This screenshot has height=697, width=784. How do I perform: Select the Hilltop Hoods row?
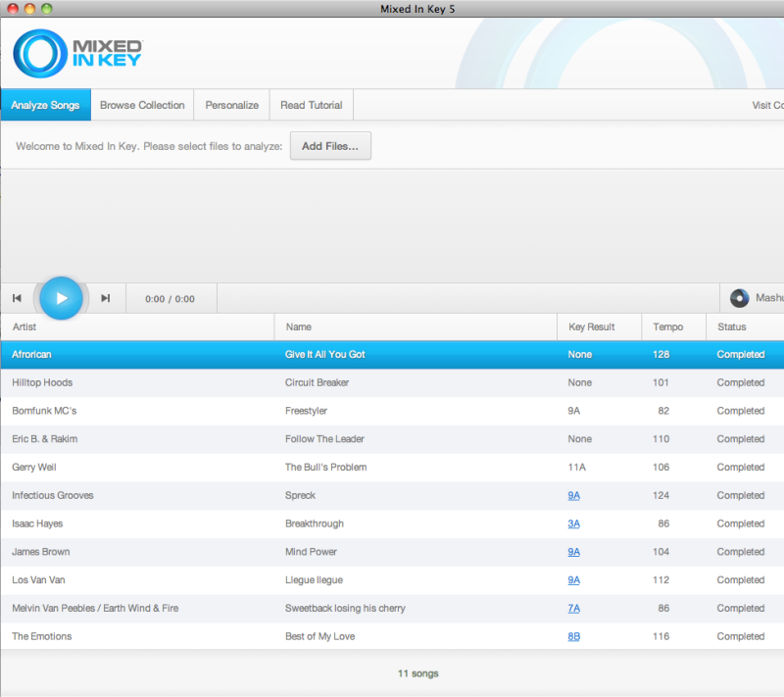click(393, 383)
